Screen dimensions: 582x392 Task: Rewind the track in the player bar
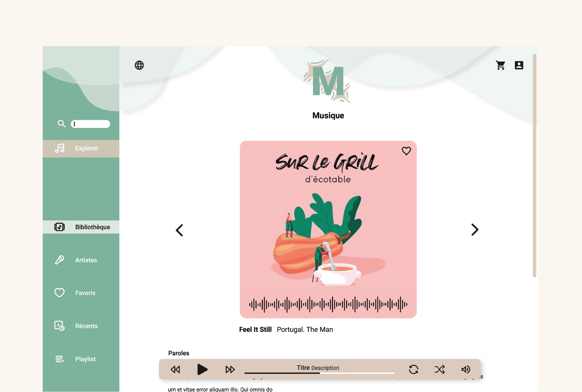click(x=175, y=369)
